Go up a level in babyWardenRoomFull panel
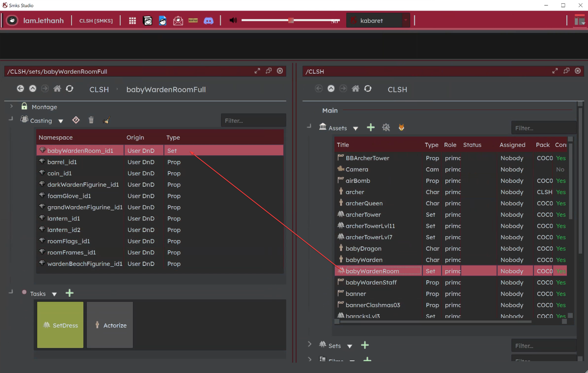Viewport: 588px width, 373px height. click(x=33, y=88)
